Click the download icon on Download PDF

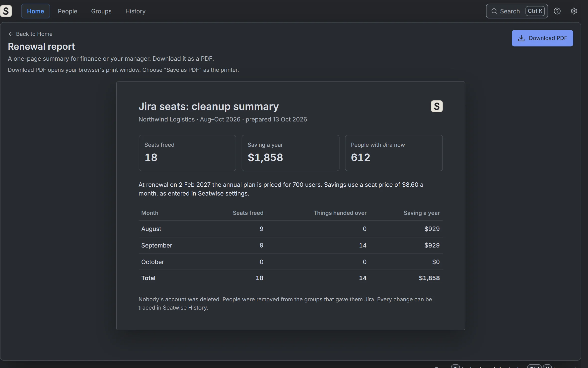pos(521,38)
